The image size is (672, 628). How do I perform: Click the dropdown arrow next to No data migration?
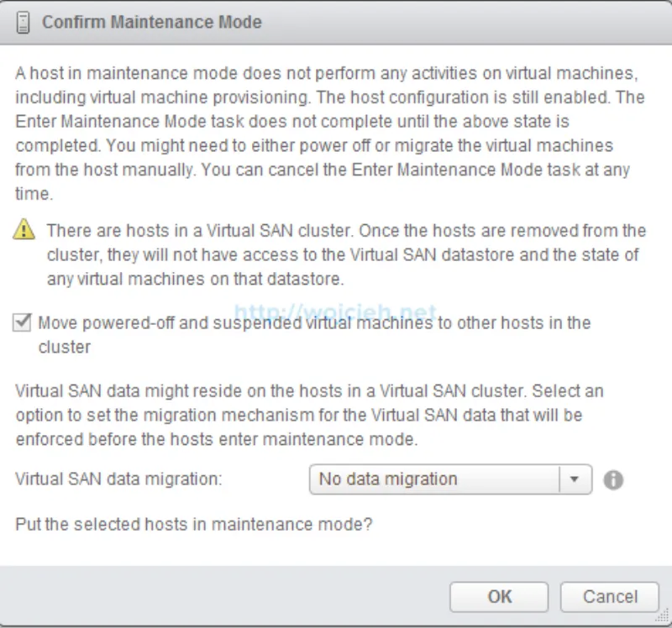(x=575, y=479)
